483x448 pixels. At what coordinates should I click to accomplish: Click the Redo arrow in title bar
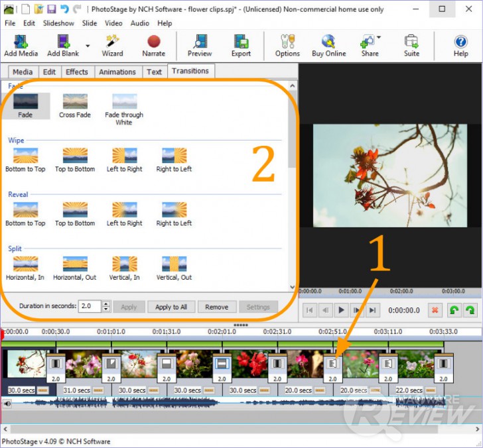[x=77, y=9]
